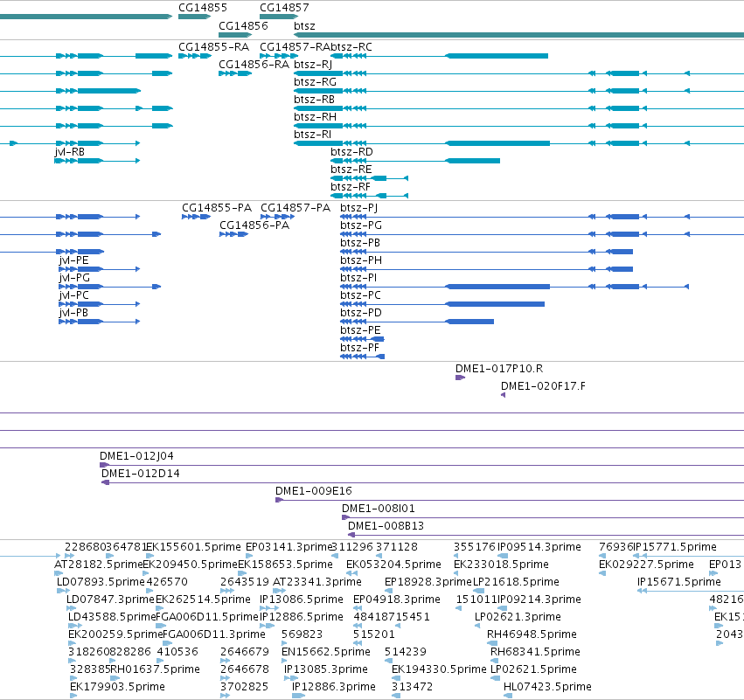Select EST EK029227.5prime
Image resolution: width=744 pixels, height=700 pixels.
point(646,565)
